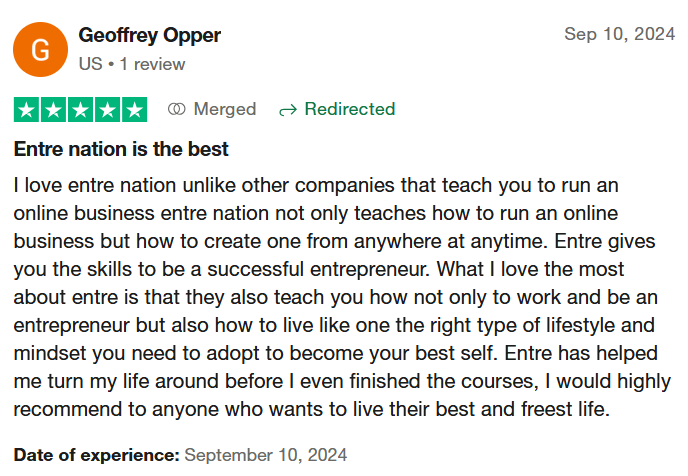
Task: Click the Redirected arrow icon
Action: [x=288, y=109]
